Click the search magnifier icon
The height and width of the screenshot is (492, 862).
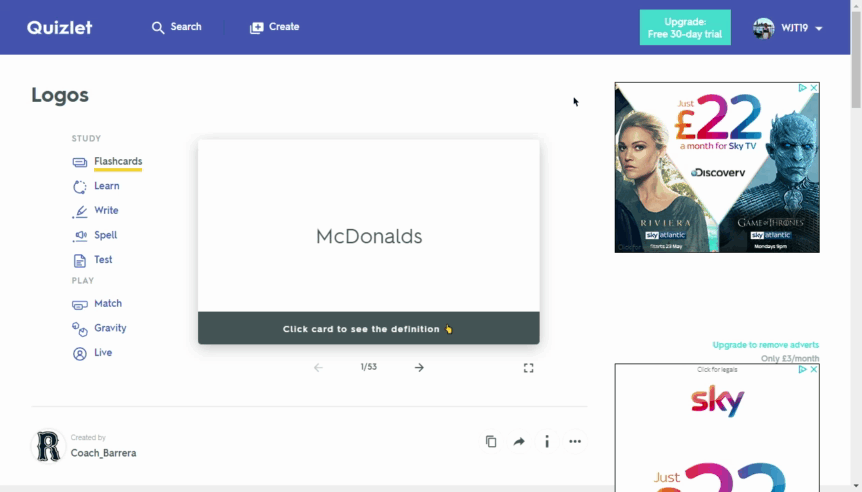point(158,27)
